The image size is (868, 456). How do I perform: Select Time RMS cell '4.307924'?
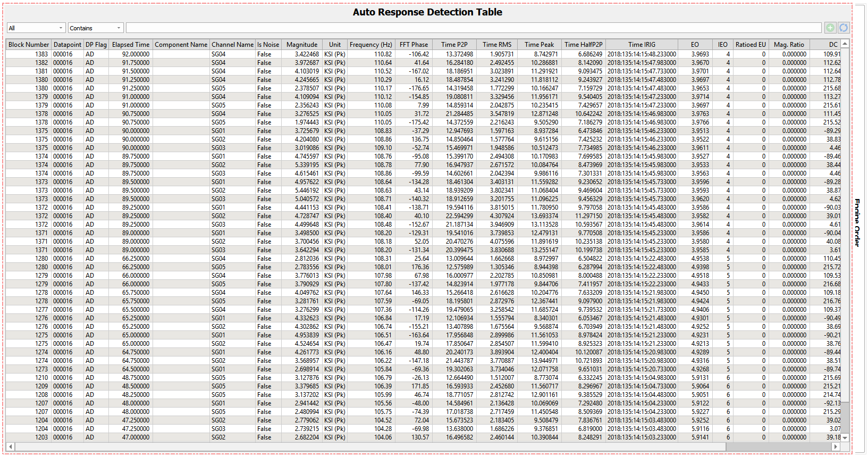point(497,216)
